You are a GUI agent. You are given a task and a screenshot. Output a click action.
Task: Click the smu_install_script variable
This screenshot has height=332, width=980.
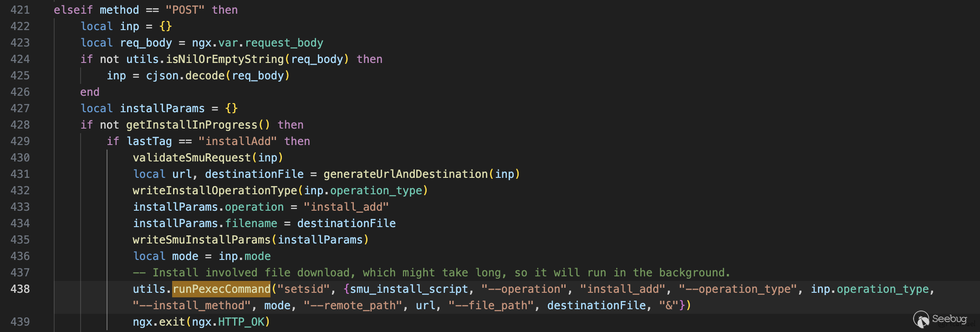(408, 289)
